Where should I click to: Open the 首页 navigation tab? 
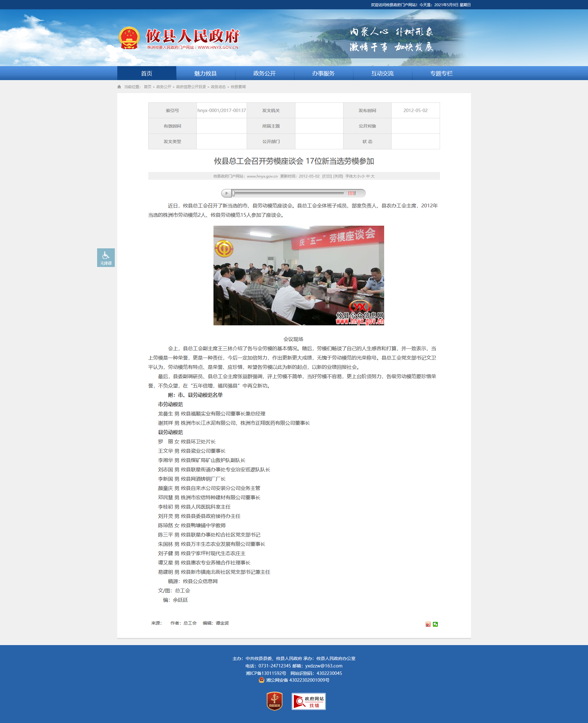point(147,73)
